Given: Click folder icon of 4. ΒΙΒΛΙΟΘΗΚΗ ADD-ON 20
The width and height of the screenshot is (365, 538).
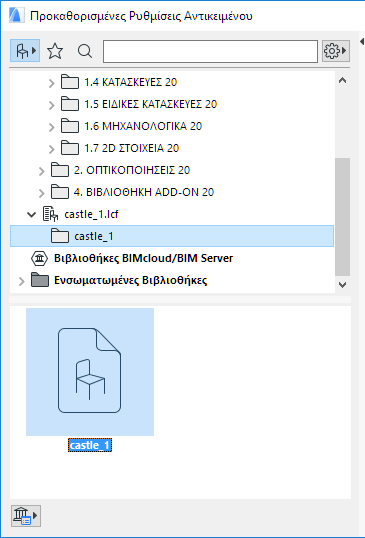Looking at the screenshot, I should click(60, 192).
